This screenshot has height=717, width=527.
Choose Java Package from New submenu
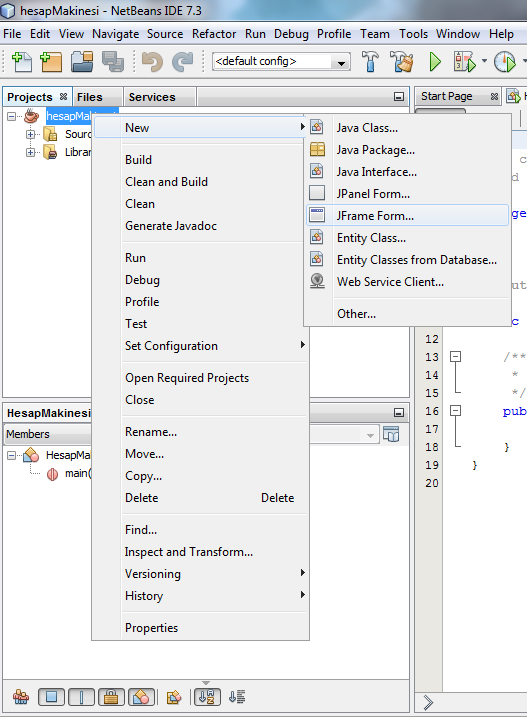pyautogui.click(x=407, y=150)
